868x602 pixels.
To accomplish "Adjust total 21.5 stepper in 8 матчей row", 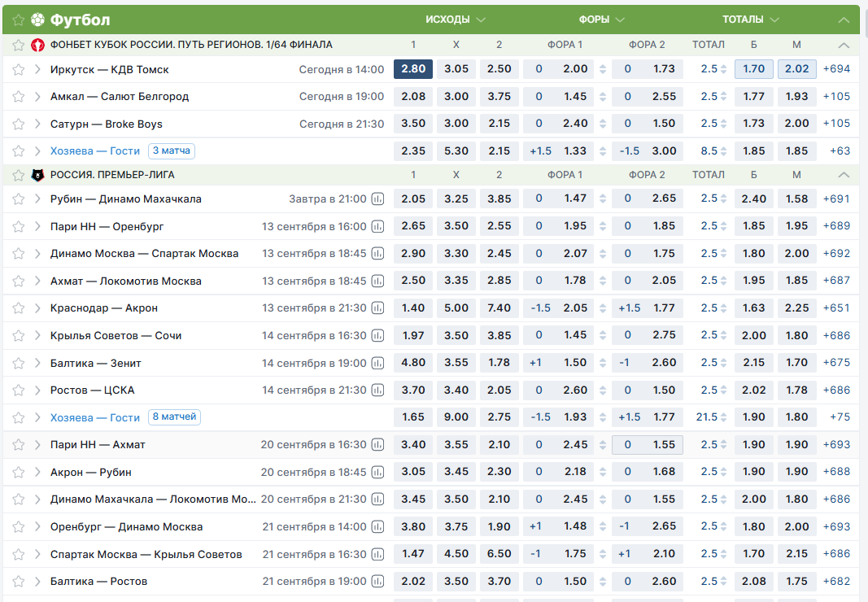I will pos(723,417).
